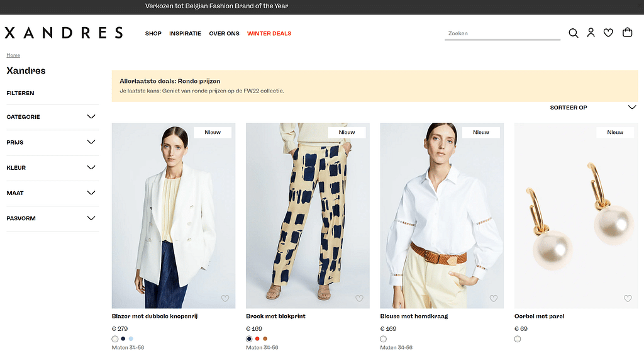Viewport: 644px width, 363px height.
Task: Add the blazer to wishlist via heart
Action: [225, 298]
